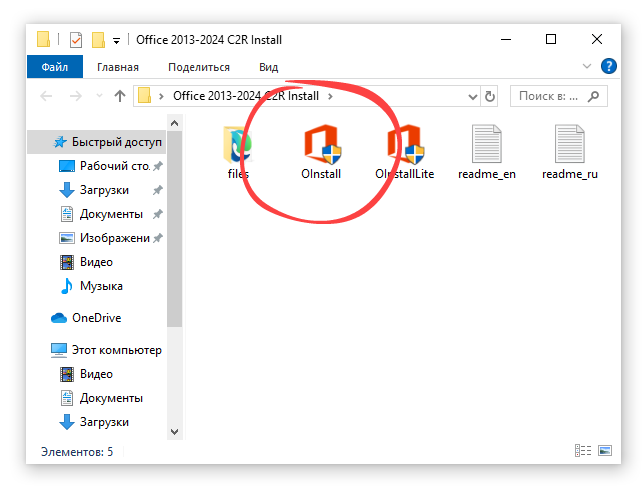Launch the OInstall executable

point(321,152)
